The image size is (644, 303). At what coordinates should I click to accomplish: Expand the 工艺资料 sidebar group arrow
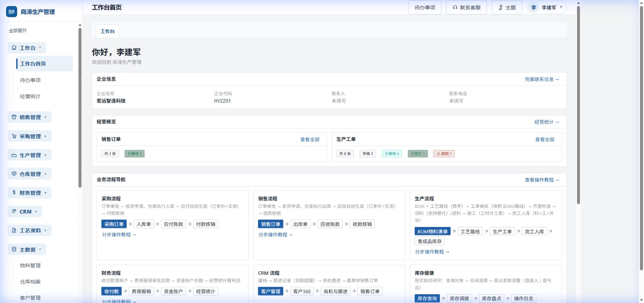coord(45,231)
